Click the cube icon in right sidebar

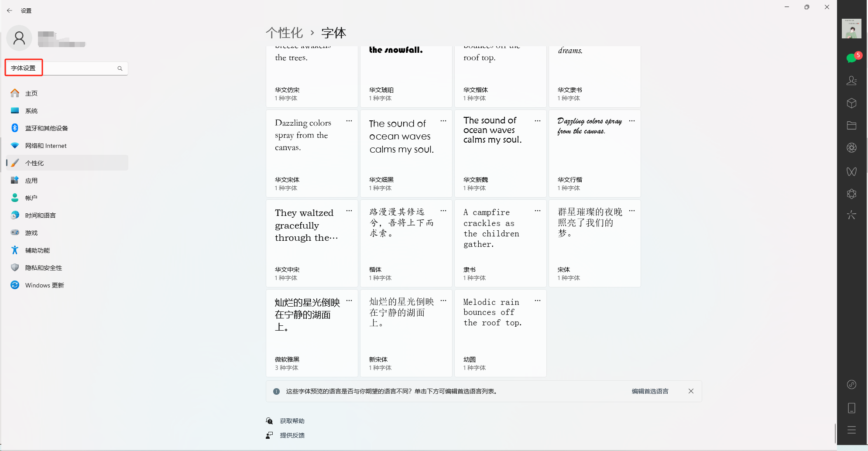(x=851, y=103)
